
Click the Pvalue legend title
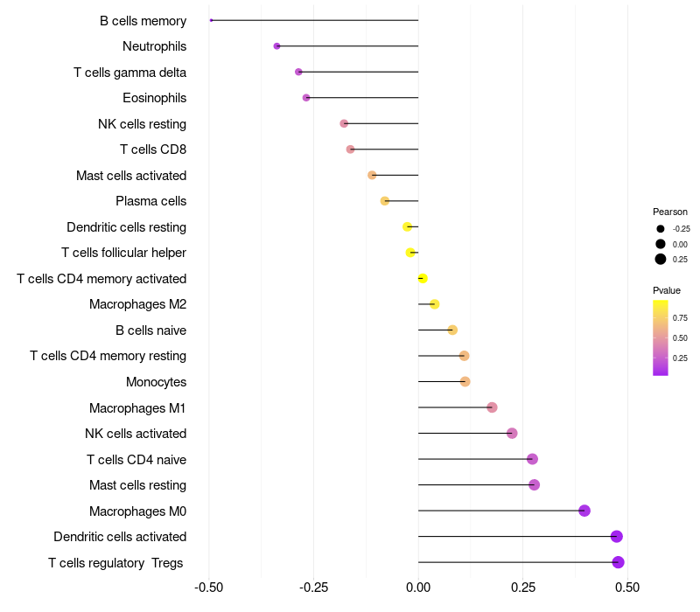click(x=667, y=291)
